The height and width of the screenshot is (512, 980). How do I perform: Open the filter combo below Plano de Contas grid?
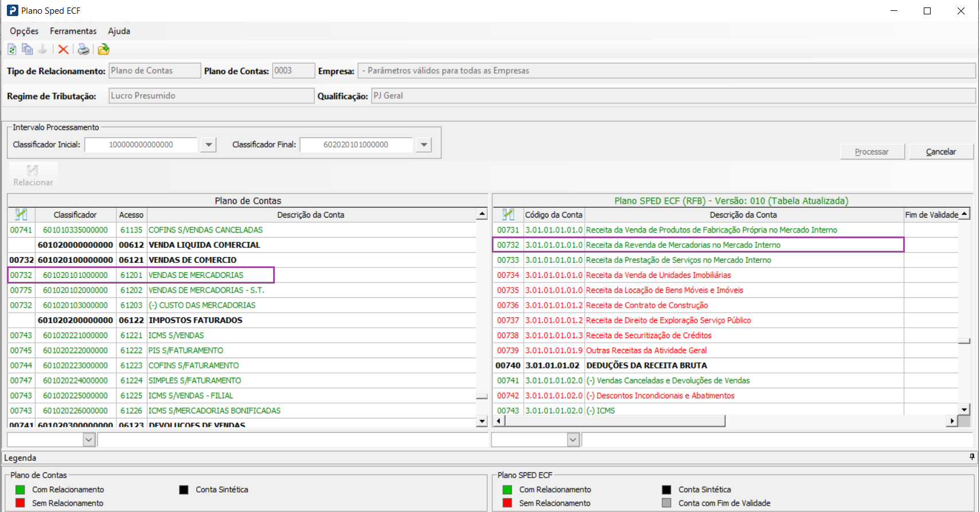point(89,440)
